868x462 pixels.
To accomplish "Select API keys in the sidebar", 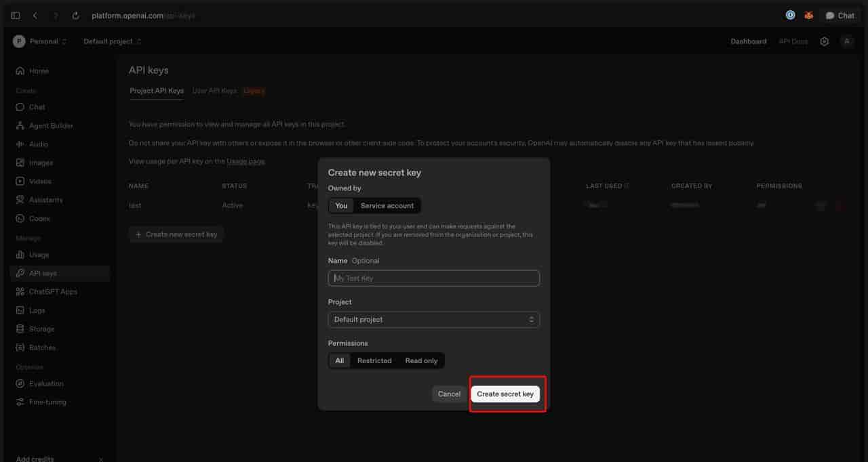I will (60, 273).
